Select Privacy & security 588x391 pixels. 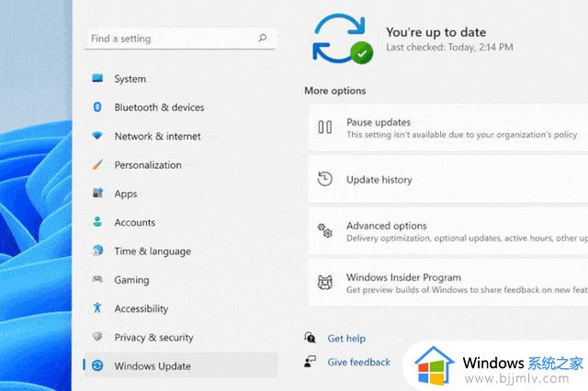180,337
